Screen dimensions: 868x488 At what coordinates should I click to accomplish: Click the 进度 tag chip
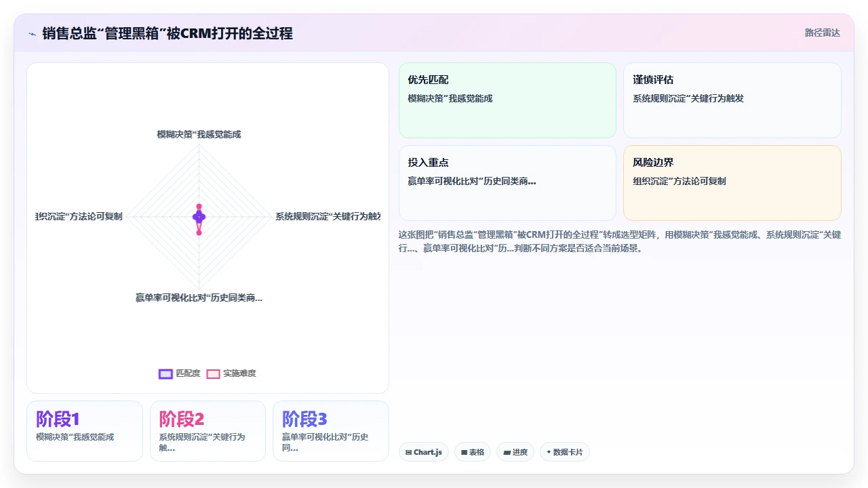(515, 452)
